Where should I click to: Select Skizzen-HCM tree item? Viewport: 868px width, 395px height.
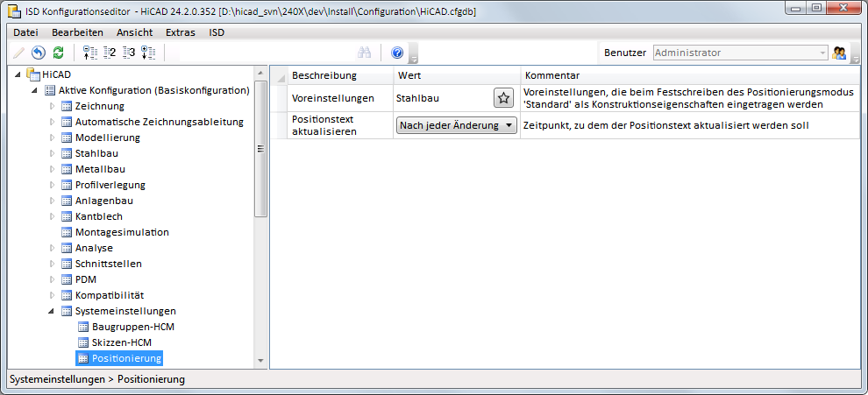click(x=122, y=342)
